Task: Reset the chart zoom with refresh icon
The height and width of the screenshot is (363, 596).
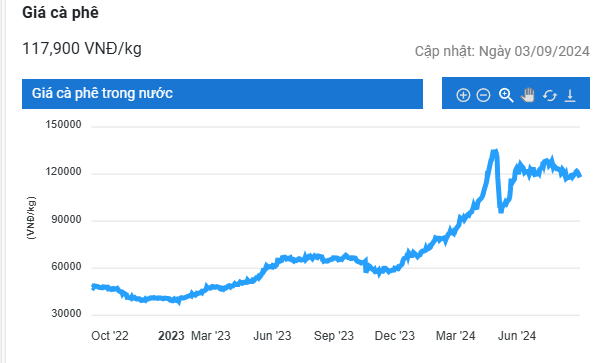Action: (x=550, y=95)
